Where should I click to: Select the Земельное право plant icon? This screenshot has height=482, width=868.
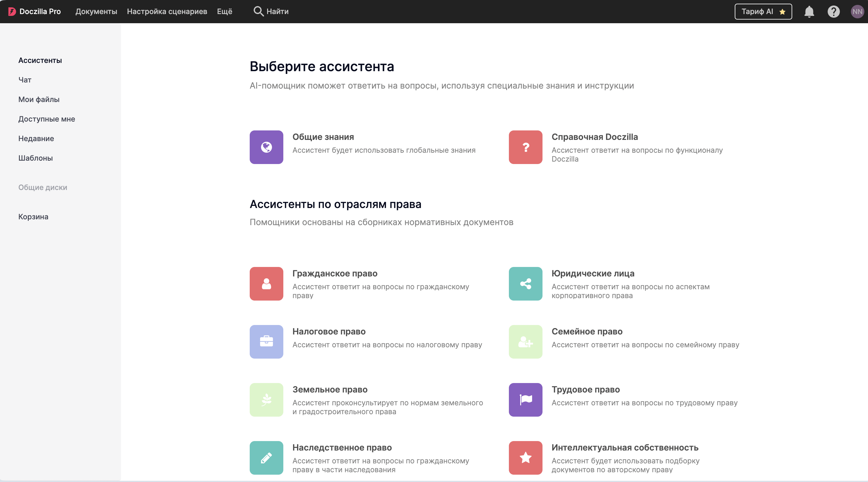(x=266, y=400)
